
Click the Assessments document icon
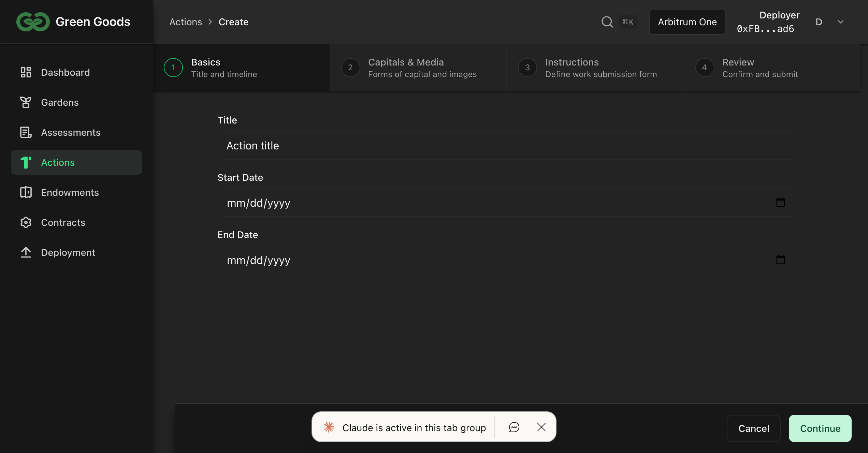pos(26,132)
